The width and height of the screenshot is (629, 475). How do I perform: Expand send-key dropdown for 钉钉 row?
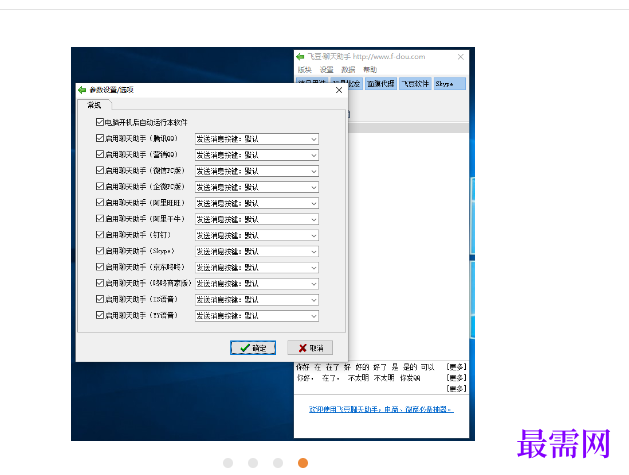click(257, 235)
